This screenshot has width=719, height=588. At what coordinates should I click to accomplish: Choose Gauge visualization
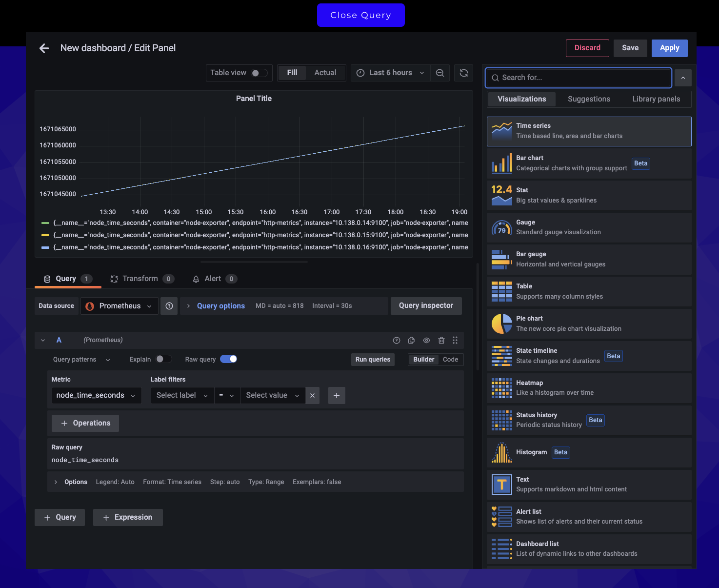click(x=589, y=228)
